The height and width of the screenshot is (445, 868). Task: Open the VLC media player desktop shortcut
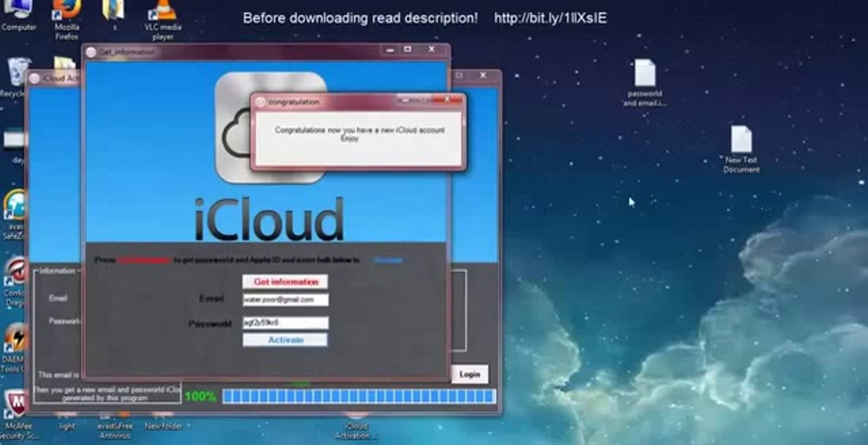coord(162,20)
